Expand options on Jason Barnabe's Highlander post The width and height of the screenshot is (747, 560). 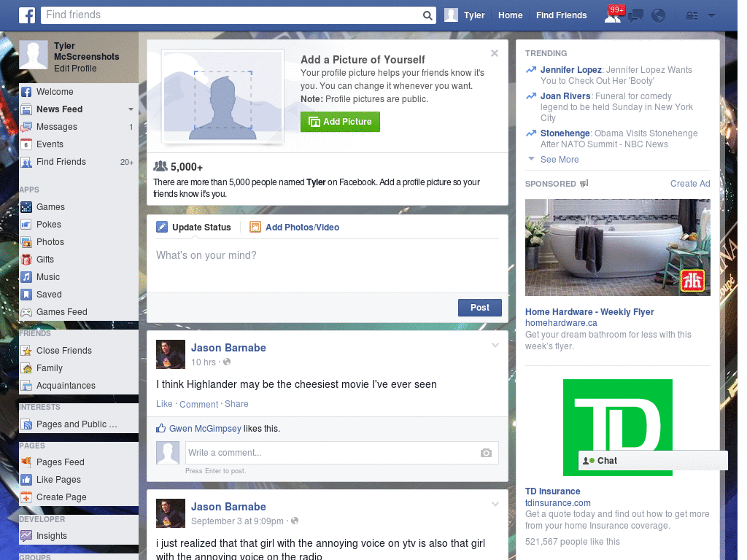tap(495, 345)
